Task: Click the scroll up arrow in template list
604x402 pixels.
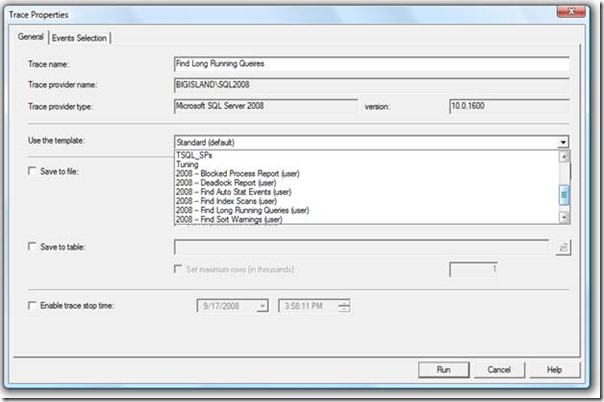Action: (564, 156)
